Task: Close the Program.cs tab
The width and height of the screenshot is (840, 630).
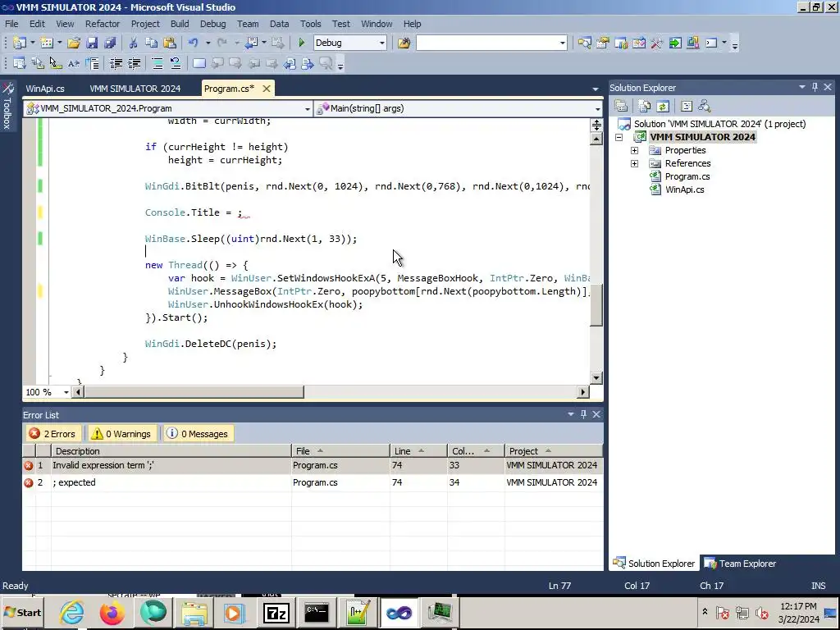Action: (x=267, y=89)
